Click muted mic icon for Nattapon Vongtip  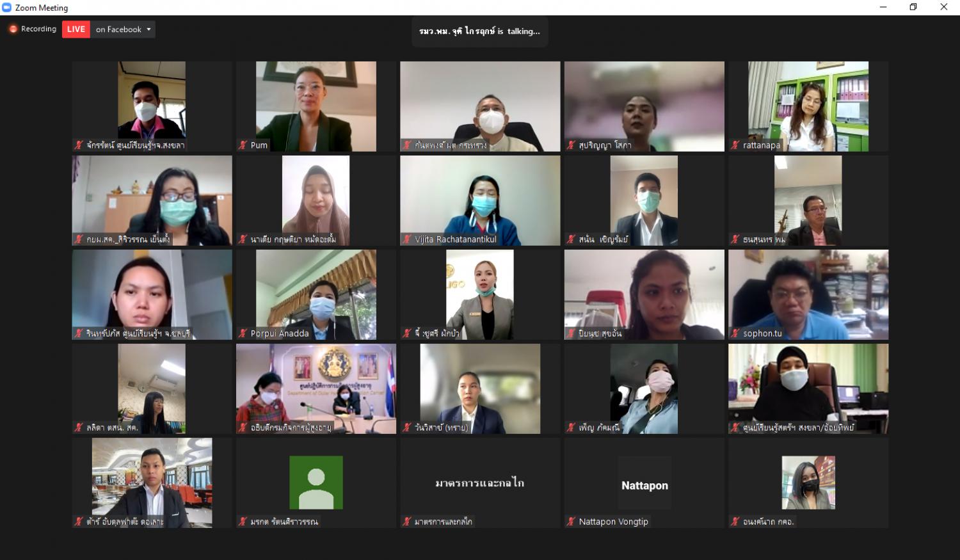571,522
